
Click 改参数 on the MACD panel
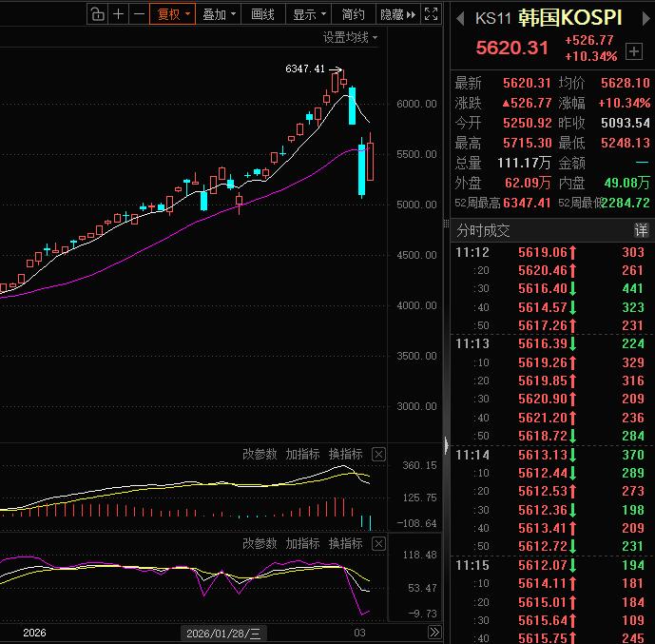click(x=260, y=454)
